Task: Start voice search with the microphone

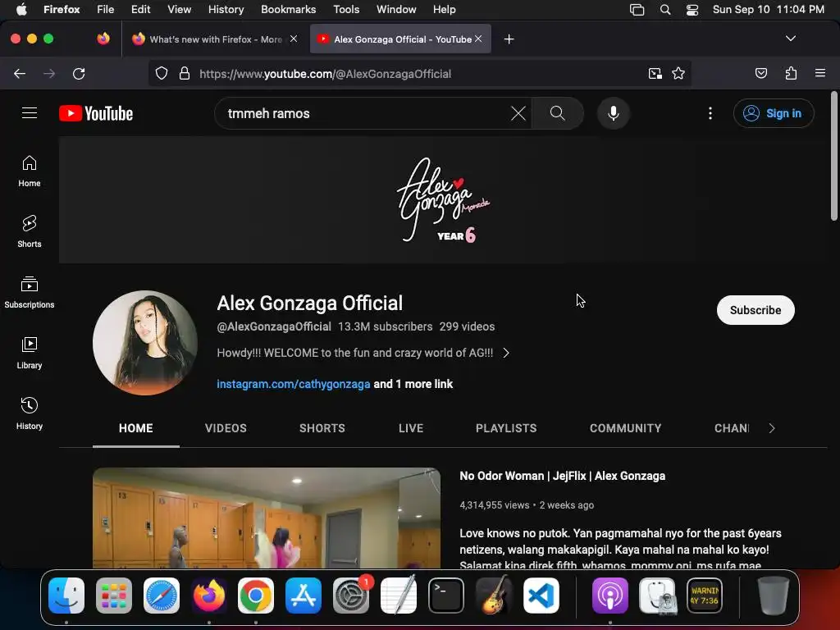Action: click(x=614, y=113)
